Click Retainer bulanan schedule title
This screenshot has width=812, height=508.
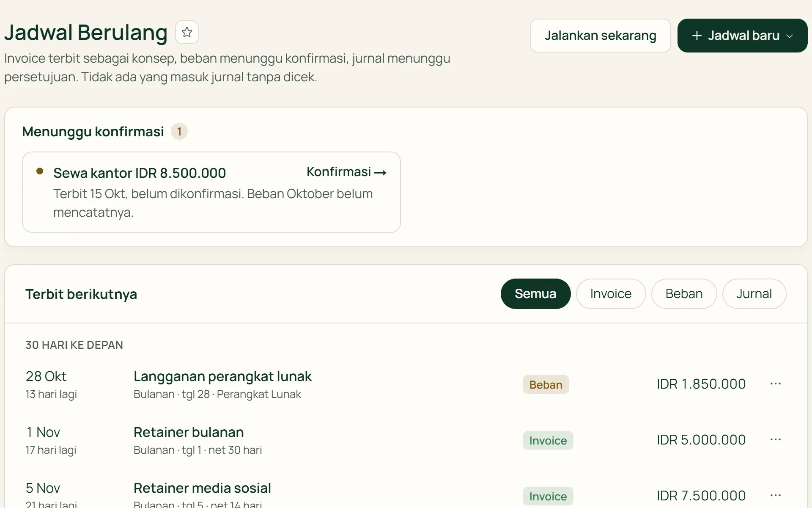point(189,432)
